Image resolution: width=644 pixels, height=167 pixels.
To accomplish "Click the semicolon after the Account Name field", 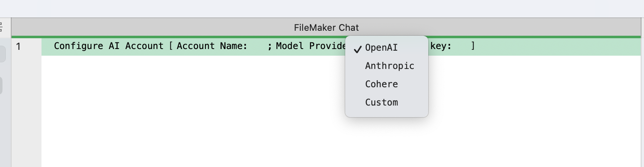I will tap(269, 46).
